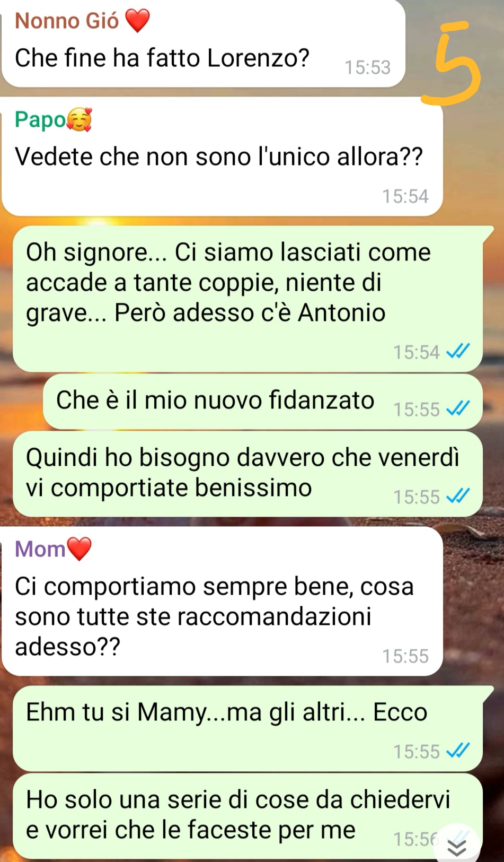Screen dimensions: 504x862
Task: Tap the 15:53 timestamp on Nonno's message
Action: (367, 67)
